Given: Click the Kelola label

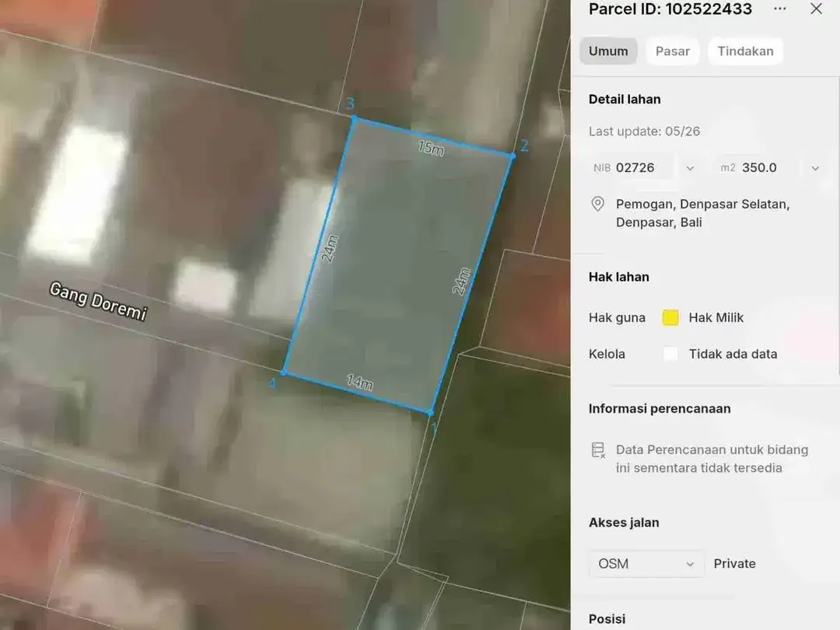Looking at the screenshot, I should click(607, 354).
